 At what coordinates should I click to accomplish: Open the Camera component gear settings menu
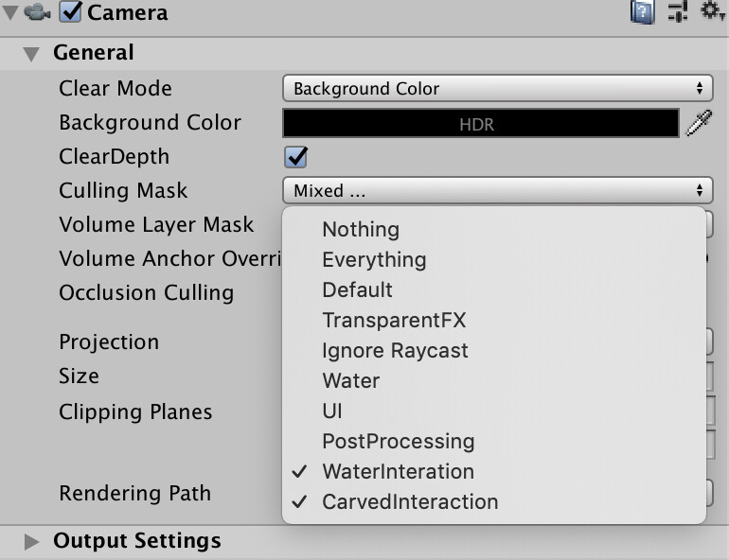coord(712,10)
